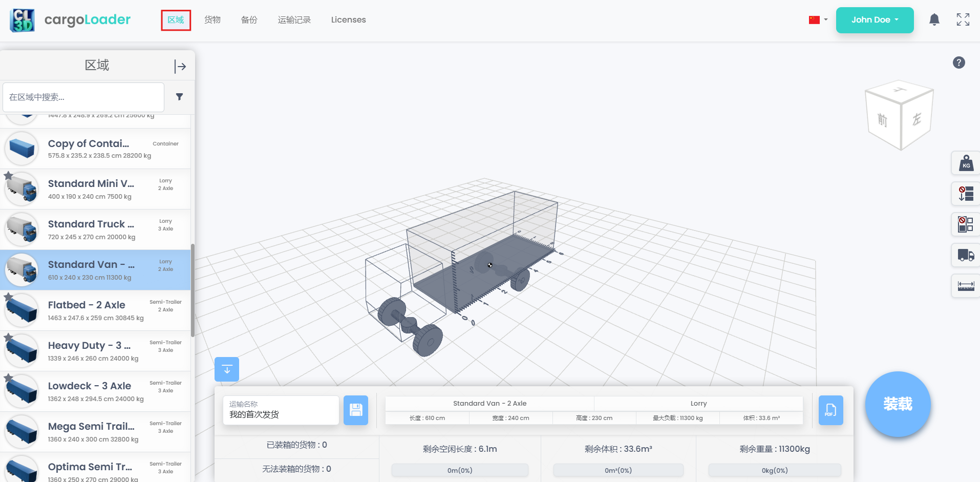Click the KG weight icon button
Viewport: 980px width, 482px height.
coord(966,163)
